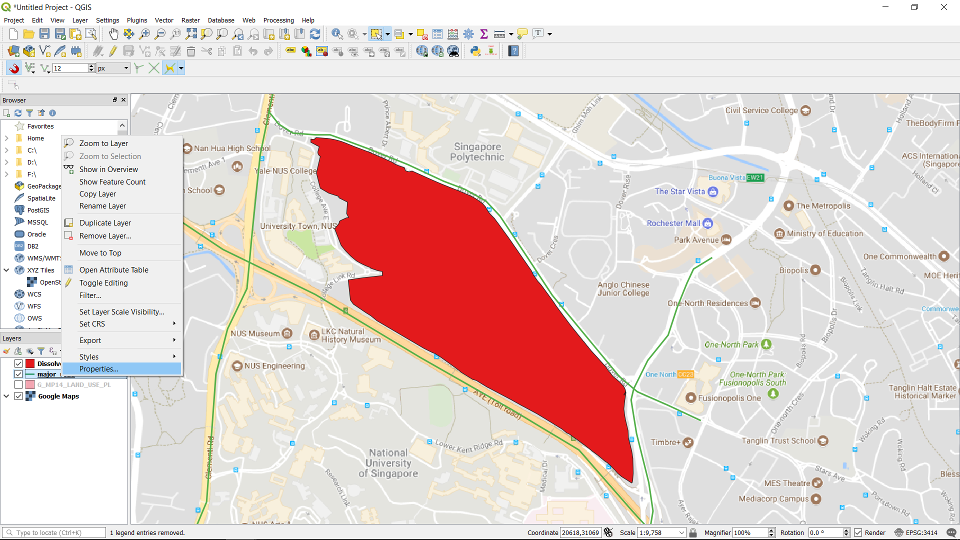This screenshot has height=540, width=960.
Task: Choose Properties... from the context menu
Action: (x=98, y=369)
